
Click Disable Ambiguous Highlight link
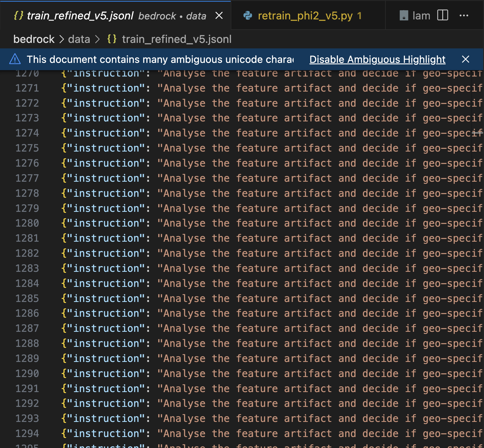(377, 59)
